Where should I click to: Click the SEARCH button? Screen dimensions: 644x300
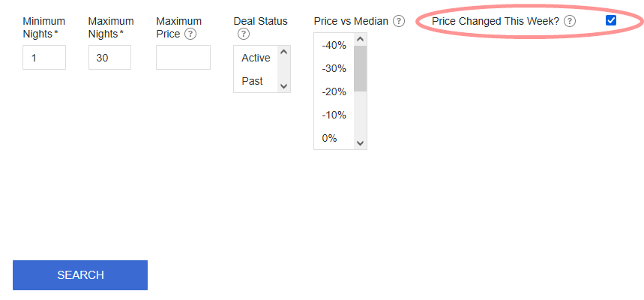[x=80, y=275]
